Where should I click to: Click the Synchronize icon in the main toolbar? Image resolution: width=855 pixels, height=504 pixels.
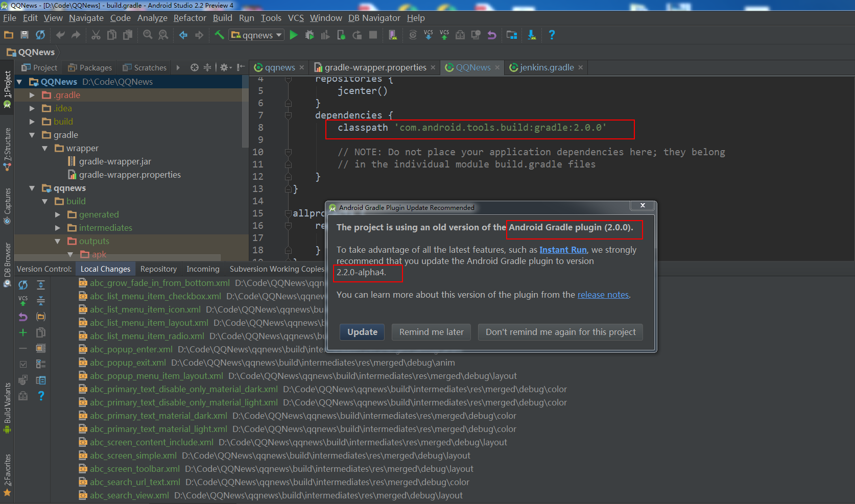(40, 35)
